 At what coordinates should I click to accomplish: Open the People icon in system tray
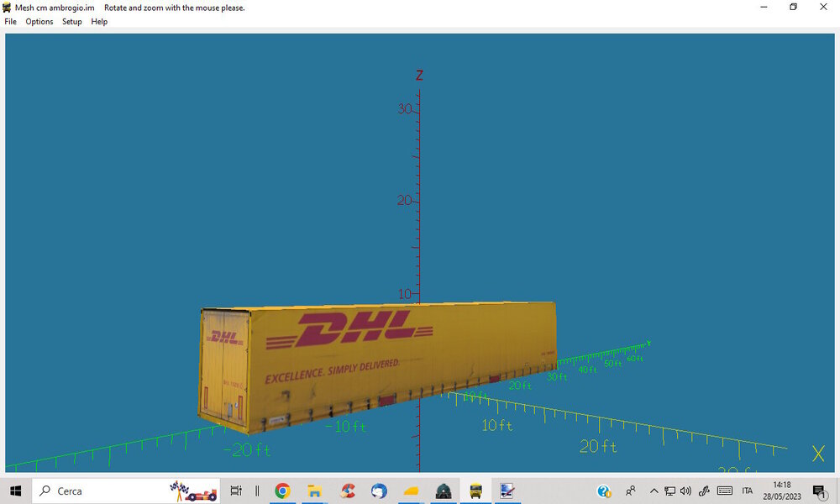tap(631, 491)
